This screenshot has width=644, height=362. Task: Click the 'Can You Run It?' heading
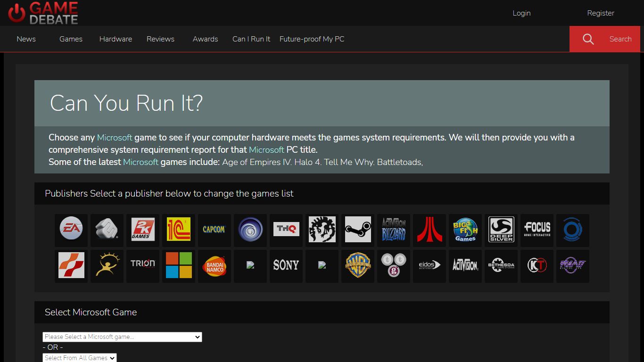pos(126,103)
